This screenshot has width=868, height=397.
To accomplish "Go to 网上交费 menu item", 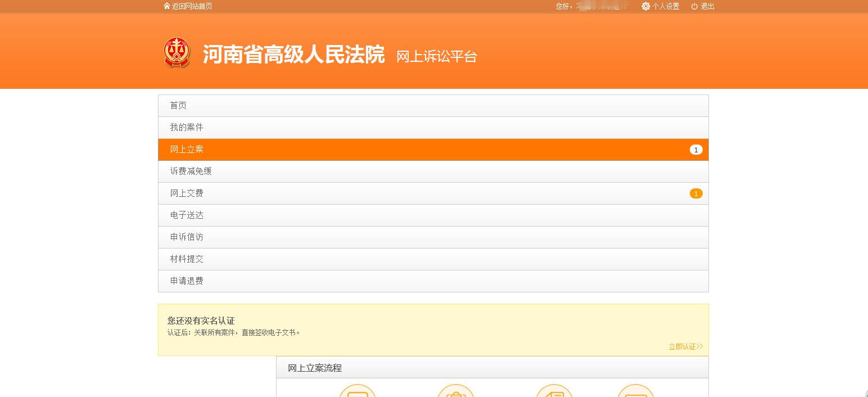I will point(433,193).
